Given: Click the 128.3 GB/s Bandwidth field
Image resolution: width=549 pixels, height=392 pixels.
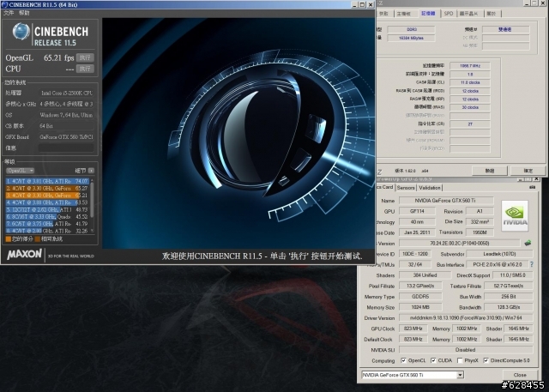Looking at the screenshot, I should point(509,307).
